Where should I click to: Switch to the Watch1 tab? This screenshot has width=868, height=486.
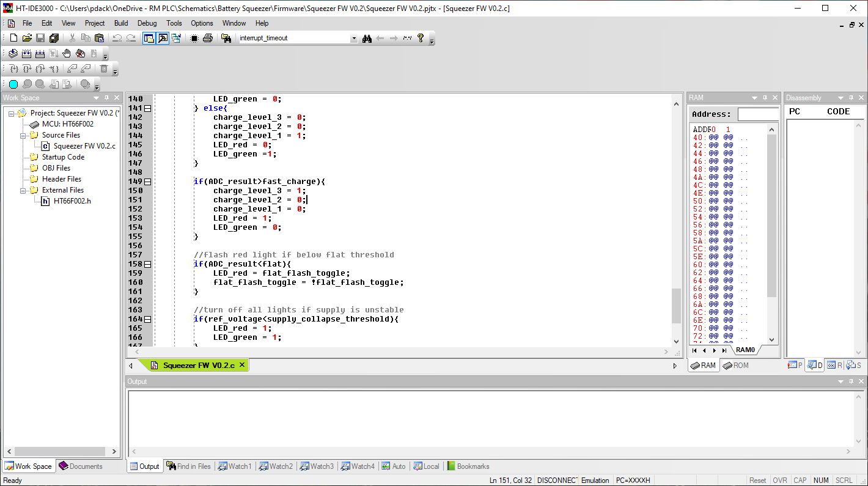235,466
